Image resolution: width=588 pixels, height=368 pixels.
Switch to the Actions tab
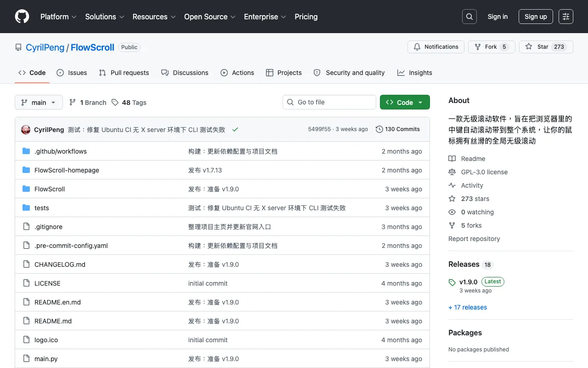[x=237, y=73]
